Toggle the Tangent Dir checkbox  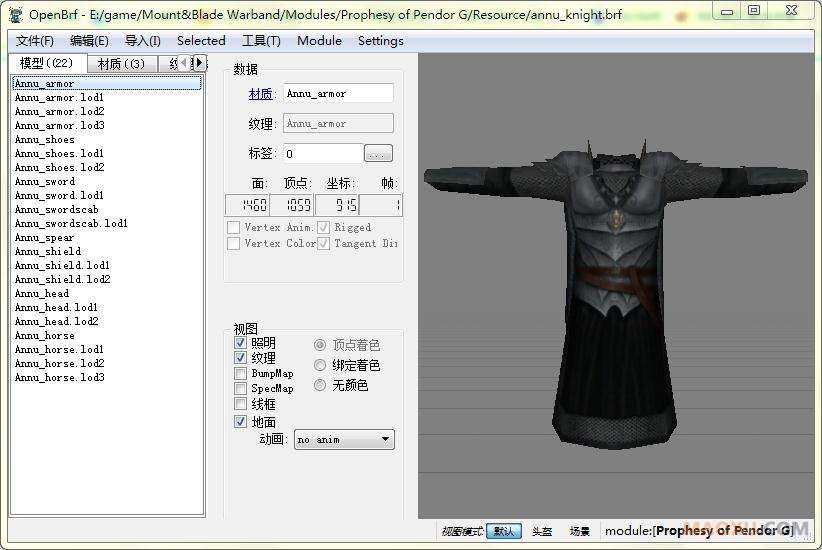click(x=323, y=244)
